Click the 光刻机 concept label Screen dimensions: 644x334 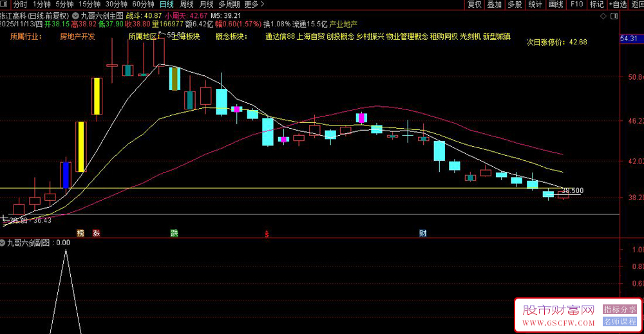pyautogui.click(x=470, y=37)
